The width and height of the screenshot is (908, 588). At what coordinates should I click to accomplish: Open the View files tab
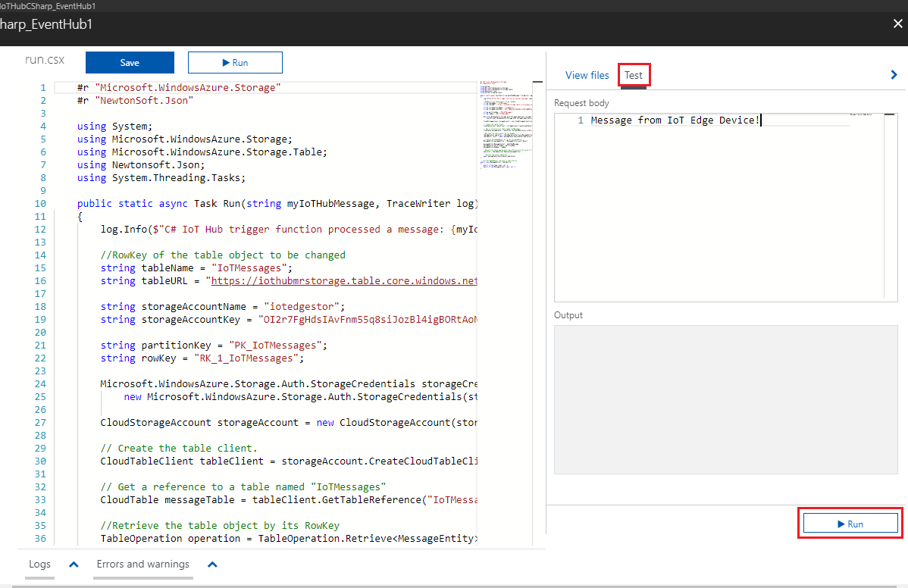click(x=587, y=75)
